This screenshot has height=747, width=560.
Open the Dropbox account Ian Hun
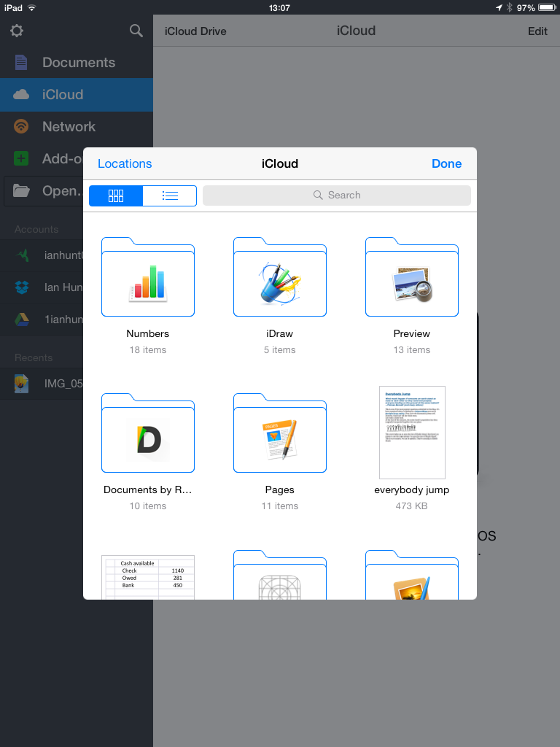(42, 287)
